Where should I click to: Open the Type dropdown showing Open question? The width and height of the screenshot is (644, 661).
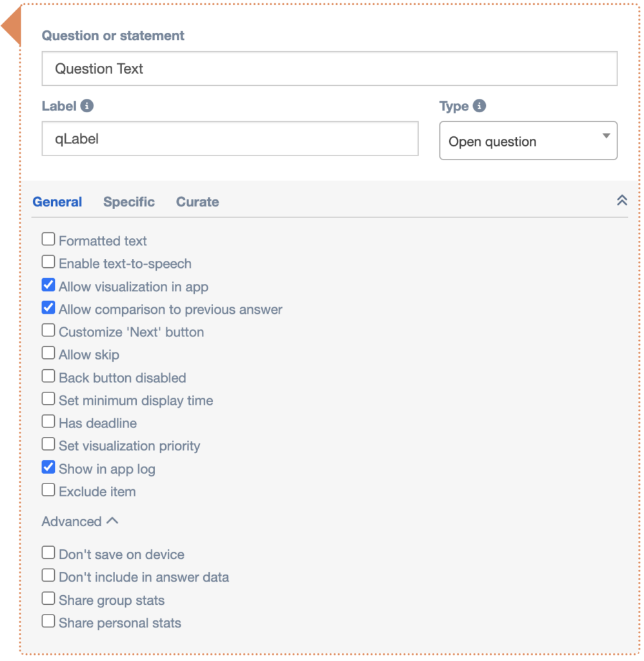click(x=528, y=141)
